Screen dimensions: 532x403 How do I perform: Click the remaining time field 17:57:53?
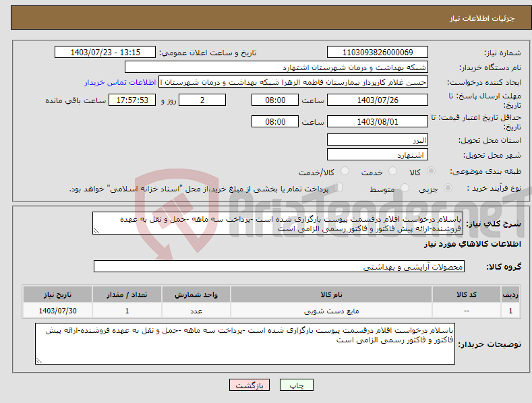132,100
